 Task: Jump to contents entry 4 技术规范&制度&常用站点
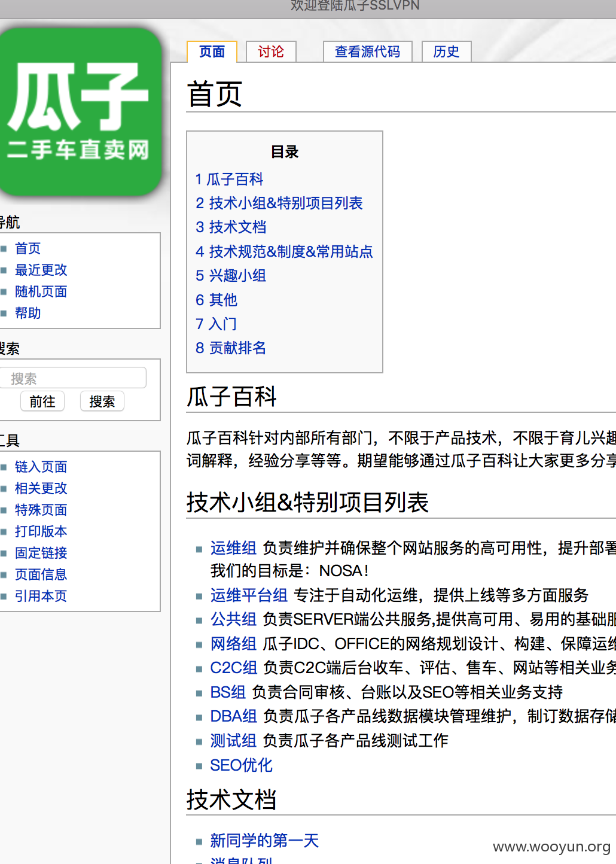(x=284, y=251)
